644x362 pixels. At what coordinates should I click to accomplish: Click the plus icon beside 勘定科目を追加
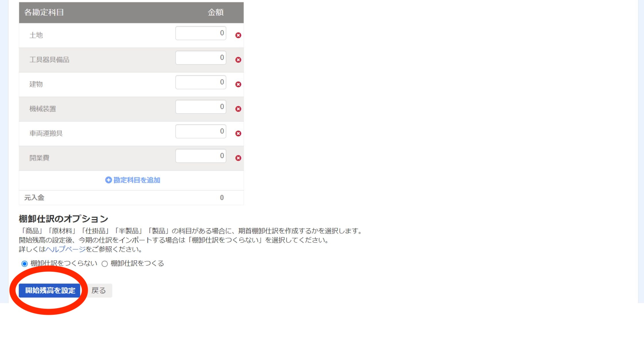pos(108,180)
